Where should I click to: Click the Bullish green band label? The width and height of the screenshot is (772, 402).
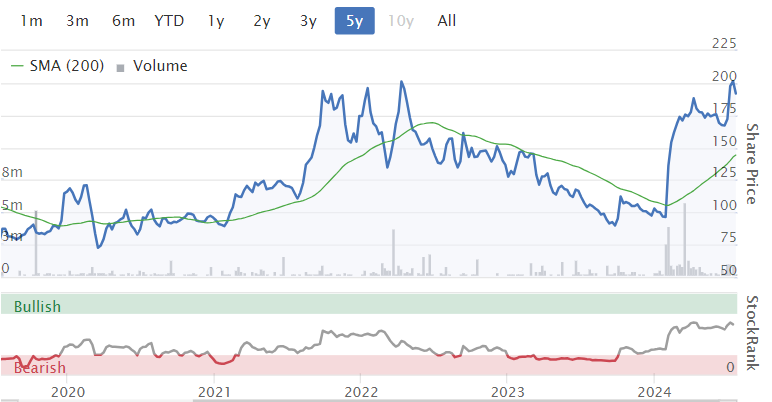37,306
